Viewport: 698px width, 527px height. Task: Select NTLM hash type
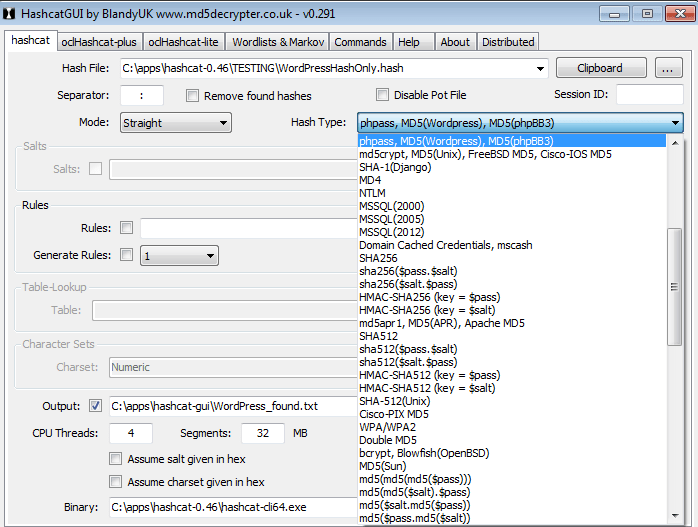[512, 193]
